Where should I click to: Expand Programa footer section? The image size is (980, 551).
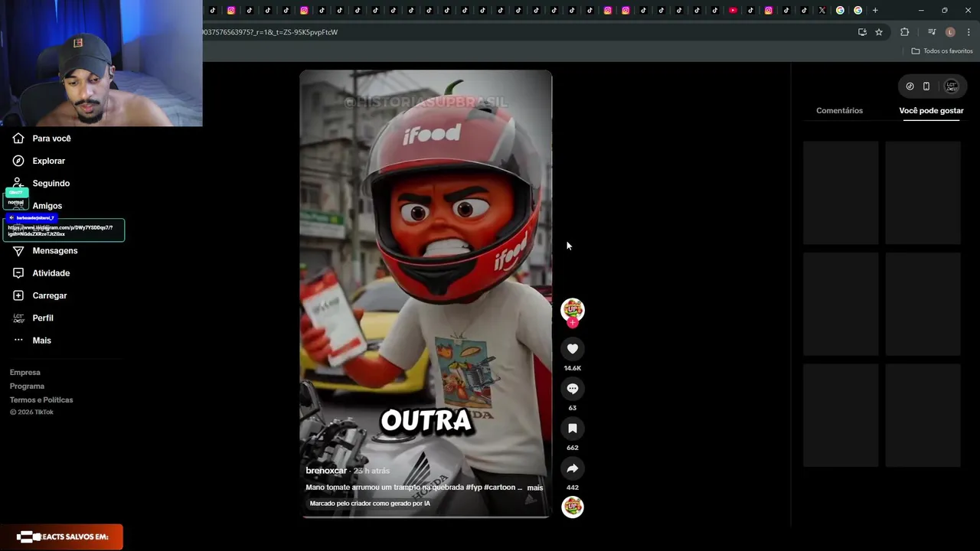point(27,386)
